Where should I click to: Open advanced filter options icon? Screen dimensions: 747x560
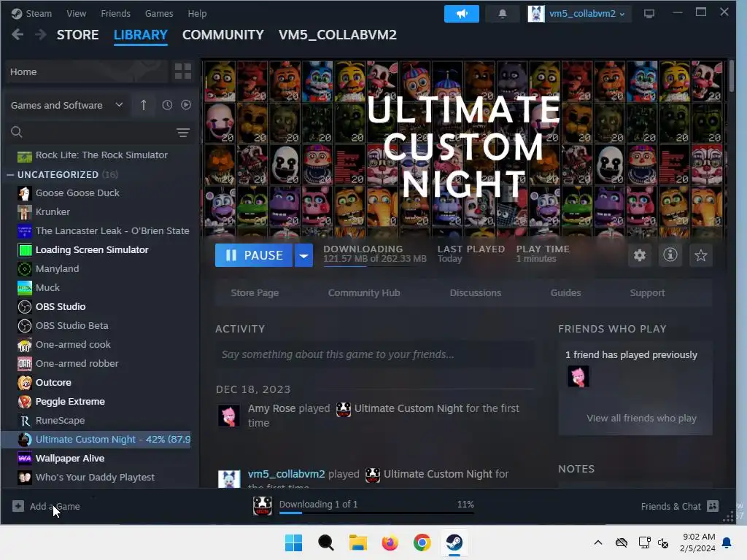point(183,133)
